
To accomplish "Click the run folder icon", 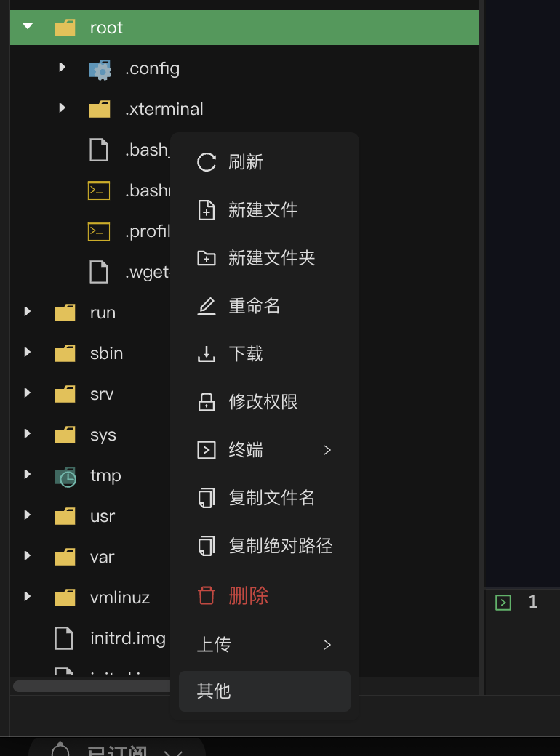I will coord(65,313).
